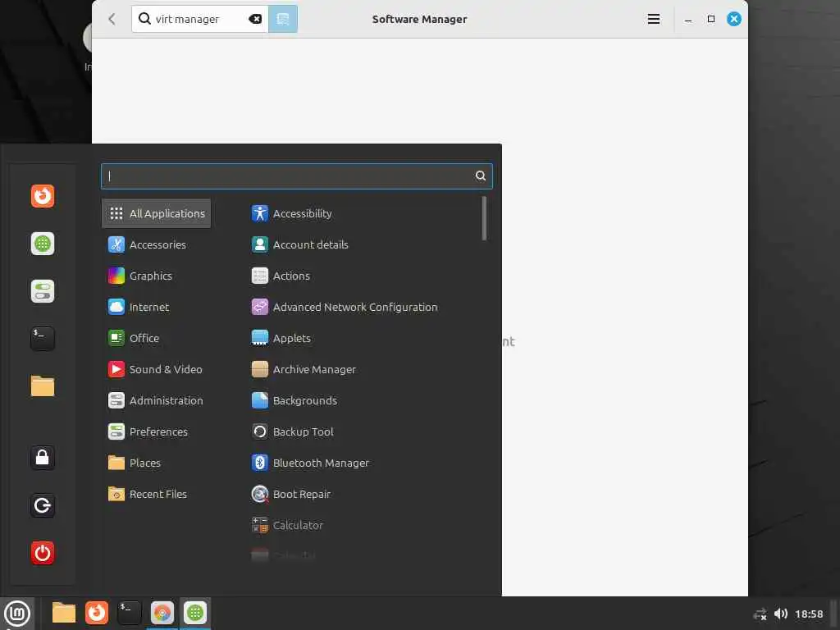Go back in Software Manager

pos(112,19)
